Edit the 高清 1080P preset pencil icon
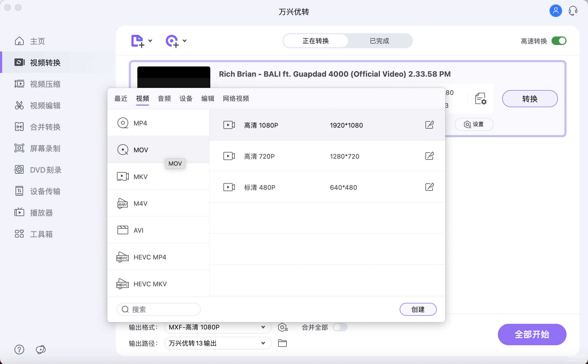Screen dimensions: 588x364 (x=429, y=125)
